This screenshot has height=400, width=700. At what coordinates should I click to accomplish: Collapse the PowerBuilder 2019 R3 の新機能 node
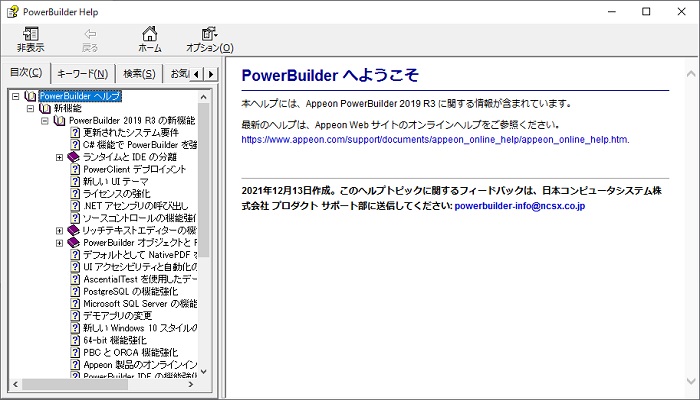click(45, 121)
